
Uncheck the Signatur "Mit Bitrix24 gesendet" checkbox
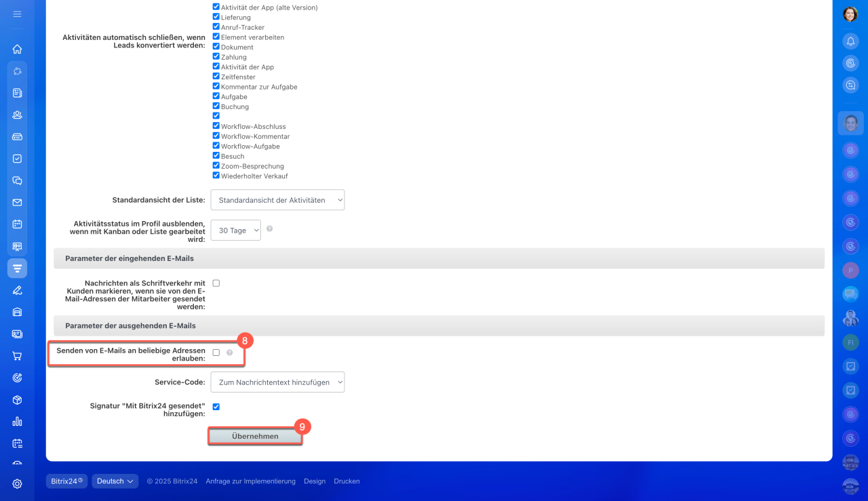point(216,407)
